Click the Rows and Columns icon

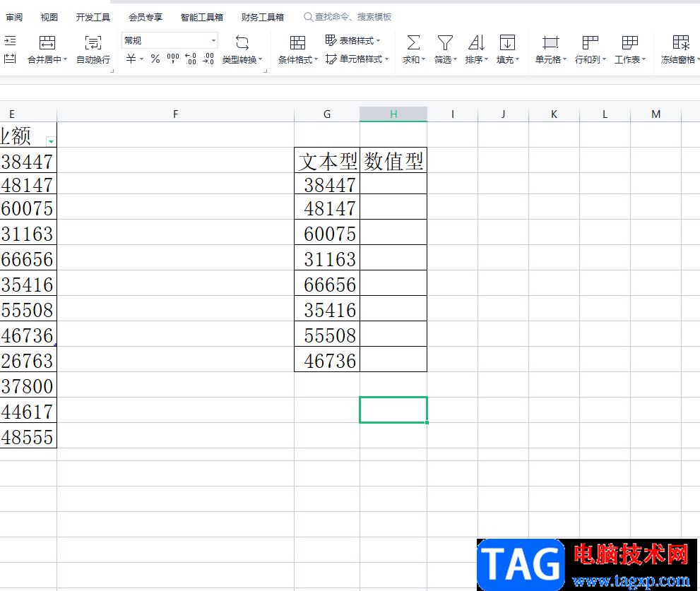pos(591,43)
